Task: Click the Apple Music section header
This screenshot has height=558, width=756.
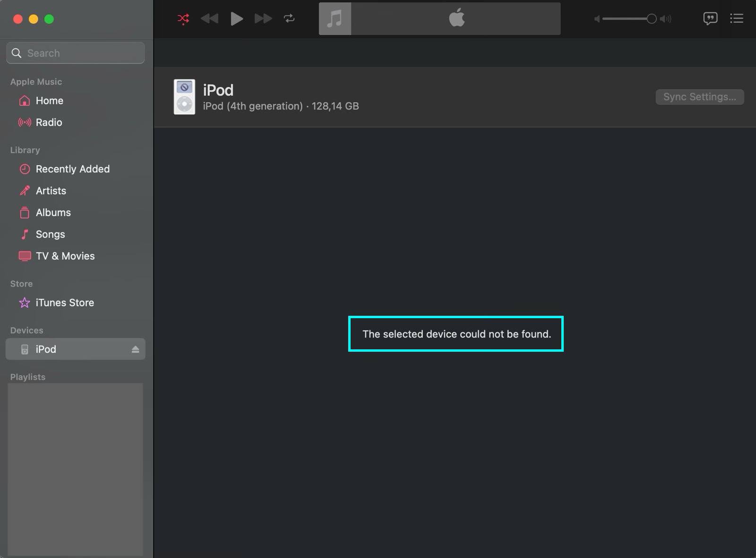Action: pyautogui.click(x=36, y=81)
